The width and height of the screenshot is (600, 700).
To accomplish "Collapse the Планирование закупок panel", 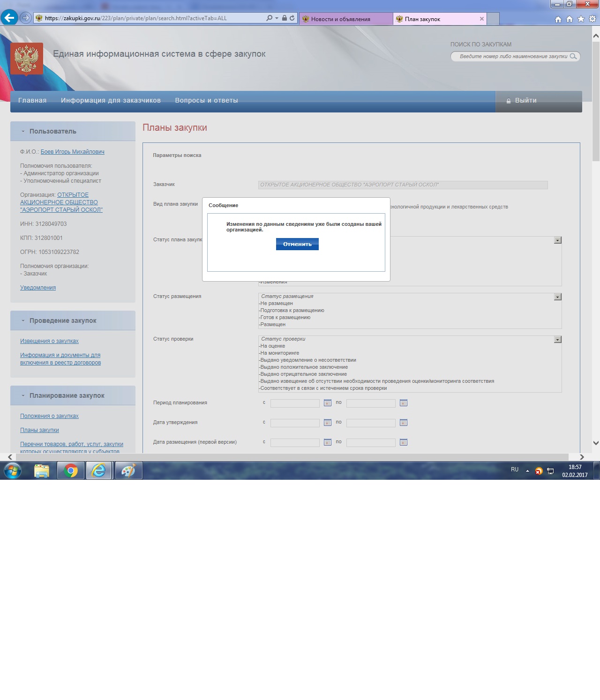I will pos(23,396).
